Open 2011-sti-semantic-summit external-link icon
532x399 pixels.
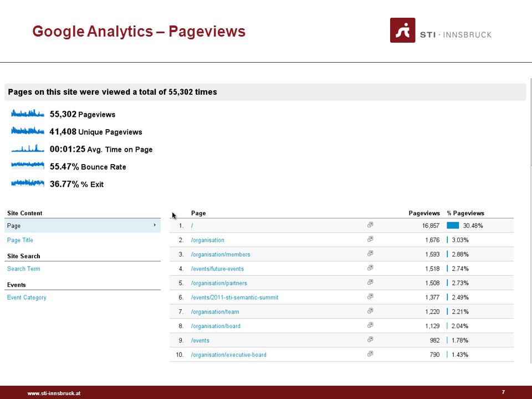[x=370, y=296]
